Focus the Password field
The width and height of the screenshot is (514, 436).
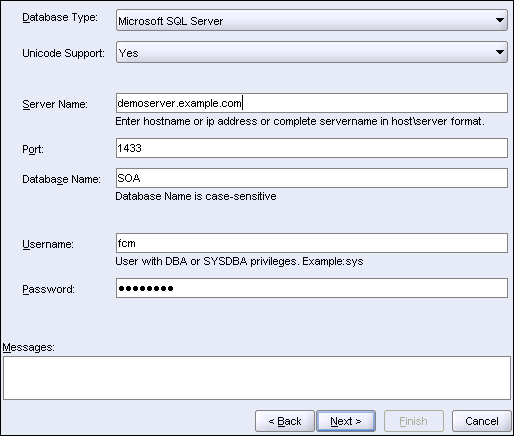[x=312, y=288]
